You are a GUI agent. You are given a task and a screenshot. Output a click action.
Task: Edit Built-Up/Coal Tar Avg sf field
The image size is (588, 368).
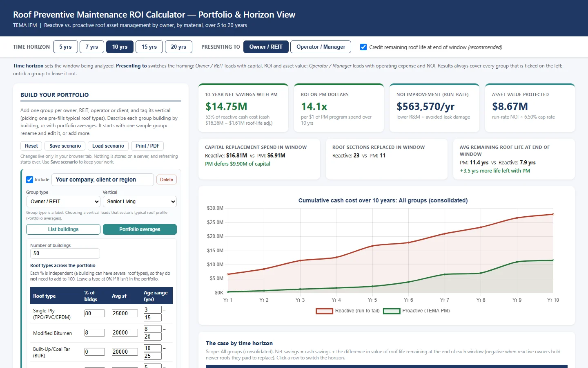tap(125, 352)
